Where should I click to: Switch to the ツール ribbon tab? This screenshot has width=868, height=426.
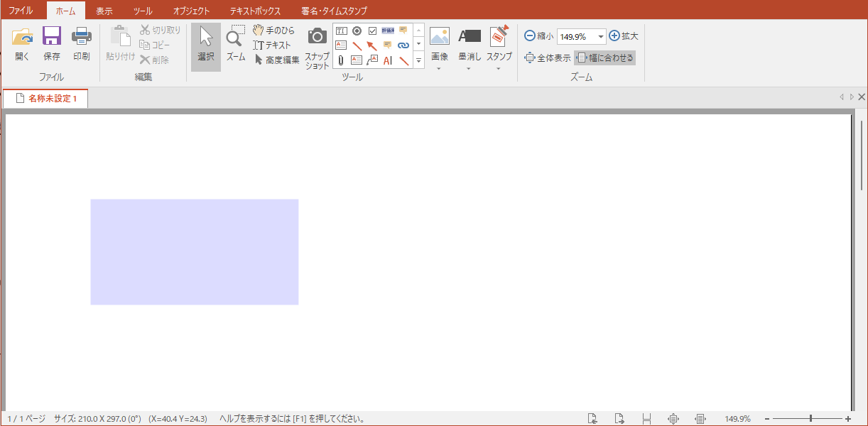(x=143, y=11)
